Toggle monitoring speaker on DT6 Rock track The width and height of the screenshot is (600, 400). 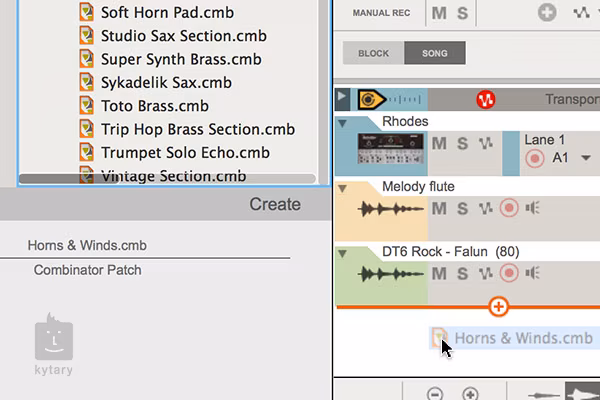532,273
